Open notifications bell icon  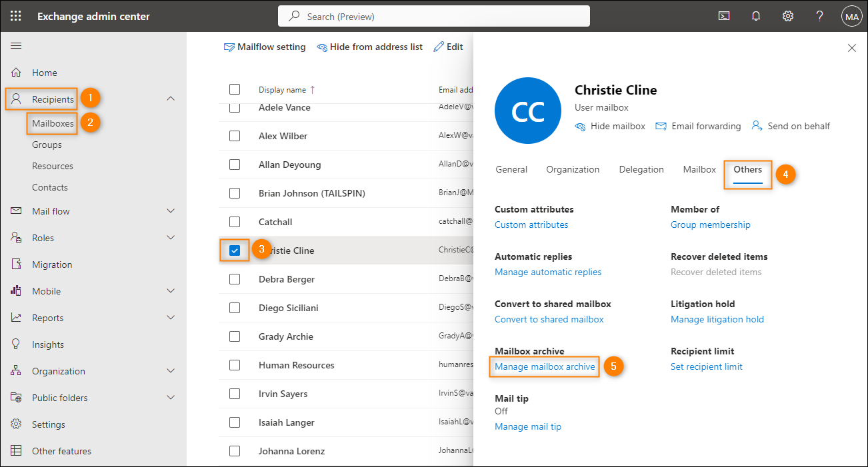pos(755,16)
